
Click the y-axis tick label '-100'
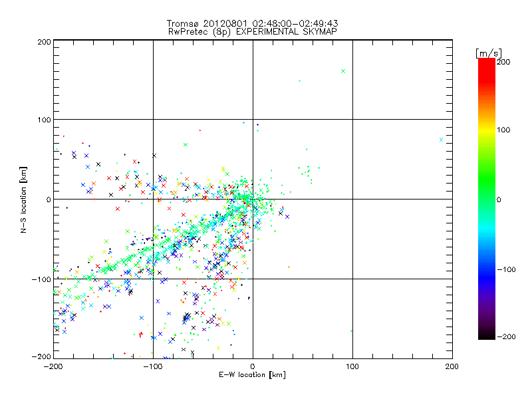click(41, 279)
